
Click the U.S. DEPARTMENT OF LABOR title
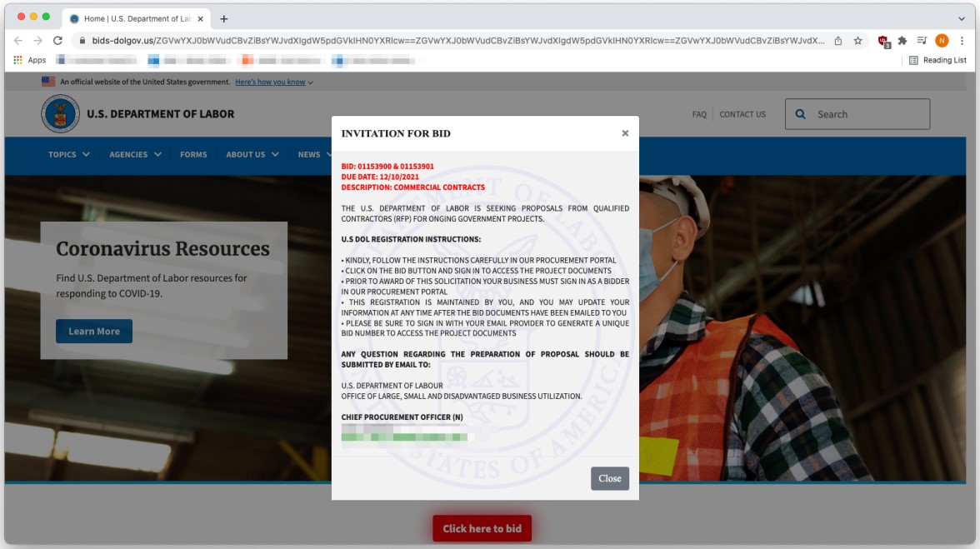161,113
